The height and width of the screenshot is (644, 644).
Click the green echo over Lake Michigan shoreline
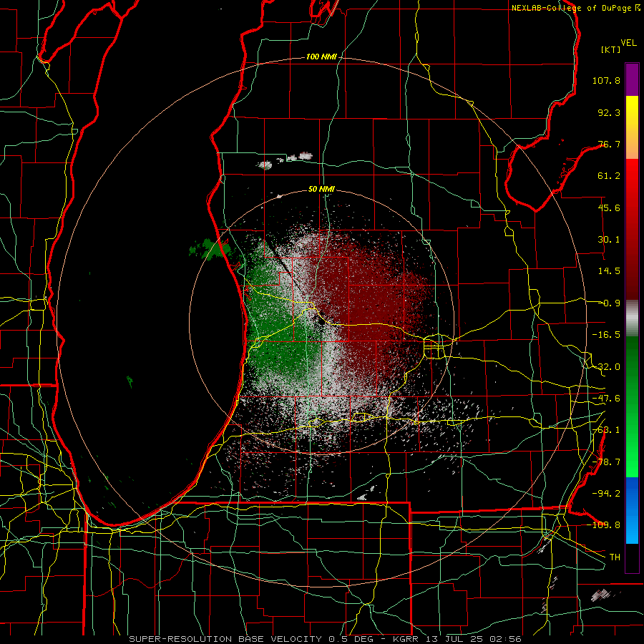[x=210, y=249]
